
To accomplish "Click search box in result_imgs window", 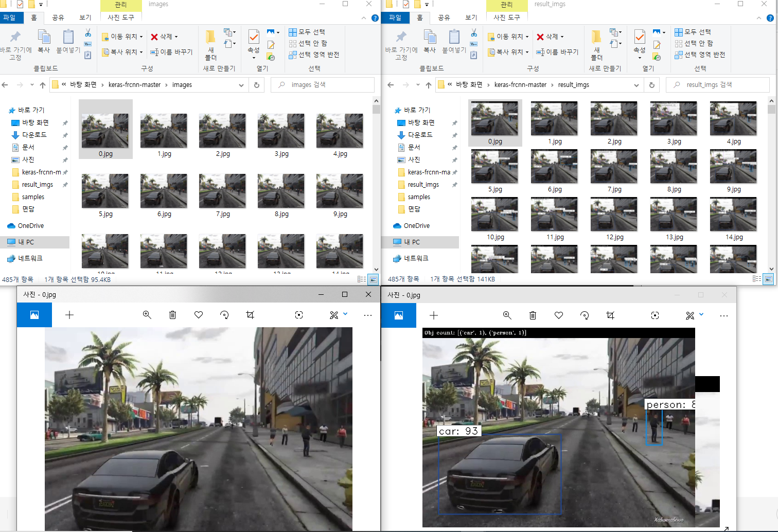I will [x=718, y=85].
